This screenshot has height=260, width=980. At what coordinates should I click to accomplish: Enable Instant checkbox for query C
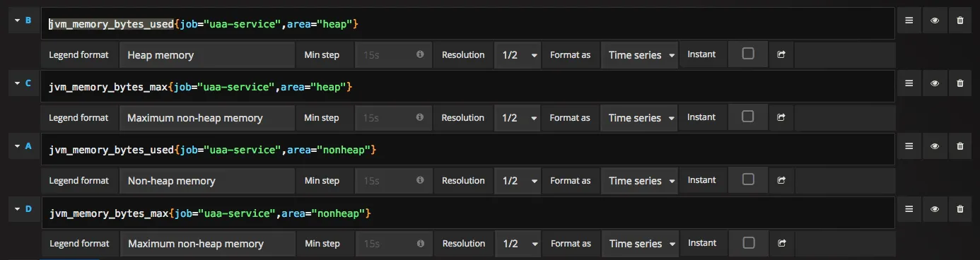(748, 117)
